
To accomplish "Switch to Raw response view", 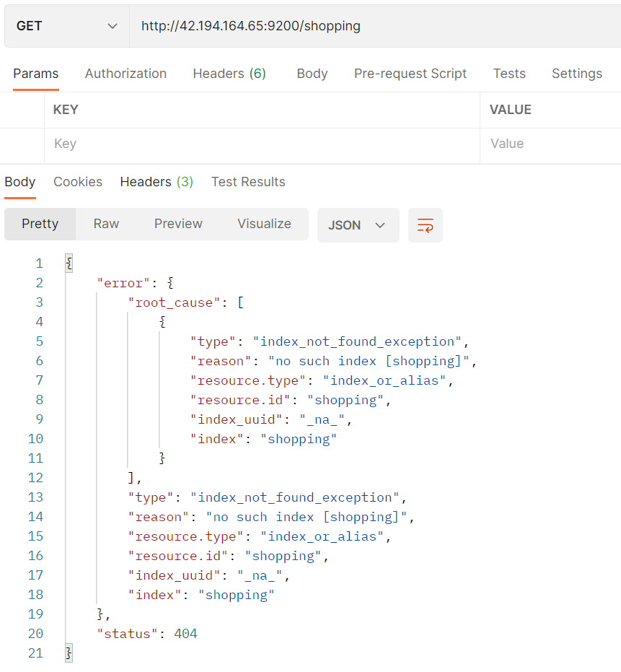I will point(106,224).
